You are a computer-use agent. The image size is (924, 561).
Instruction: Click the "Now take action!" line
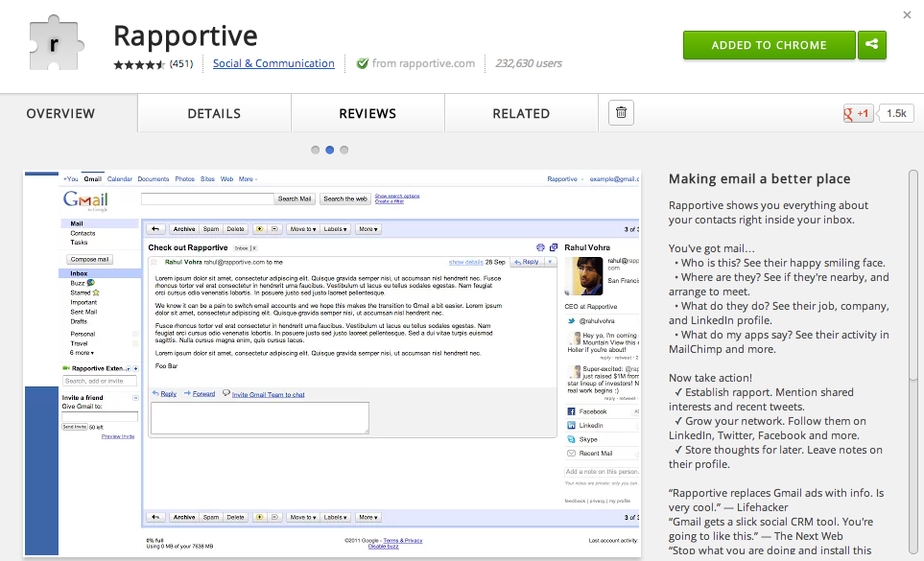coord(710,378)
